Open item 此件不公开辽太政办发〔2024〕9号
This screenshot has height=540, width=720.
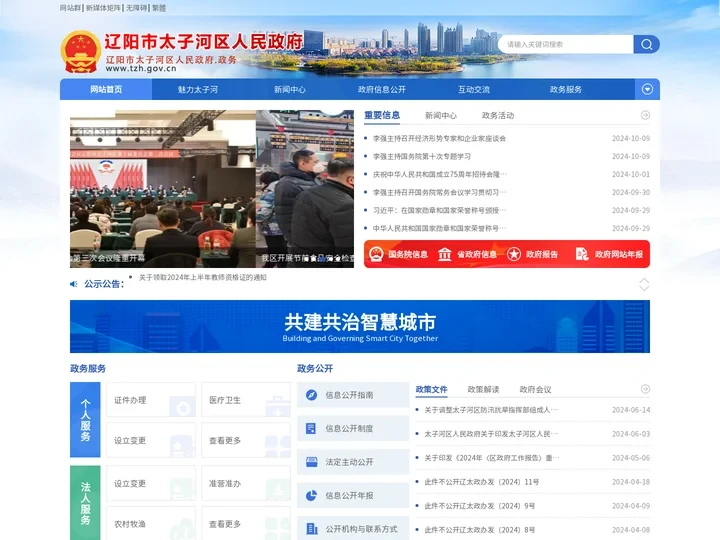click(x=480, y=506)
